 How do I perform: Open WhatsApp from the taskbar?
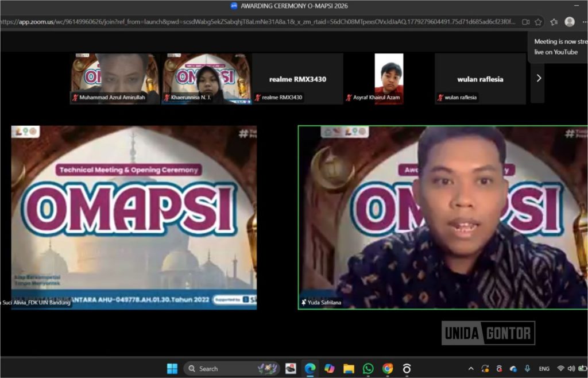click(x=368, y=369)
